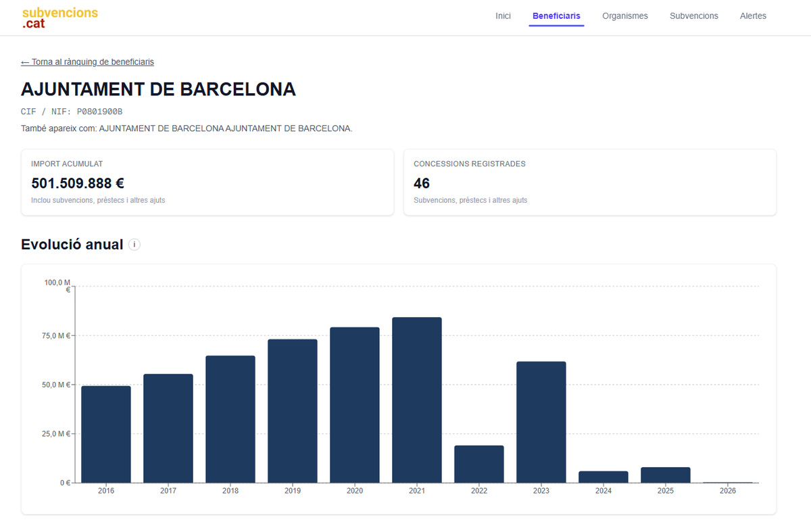Click the accumulated amount 501.509.888 €
This screenshot has height=532, width=811.
click(x=78, y=183)
